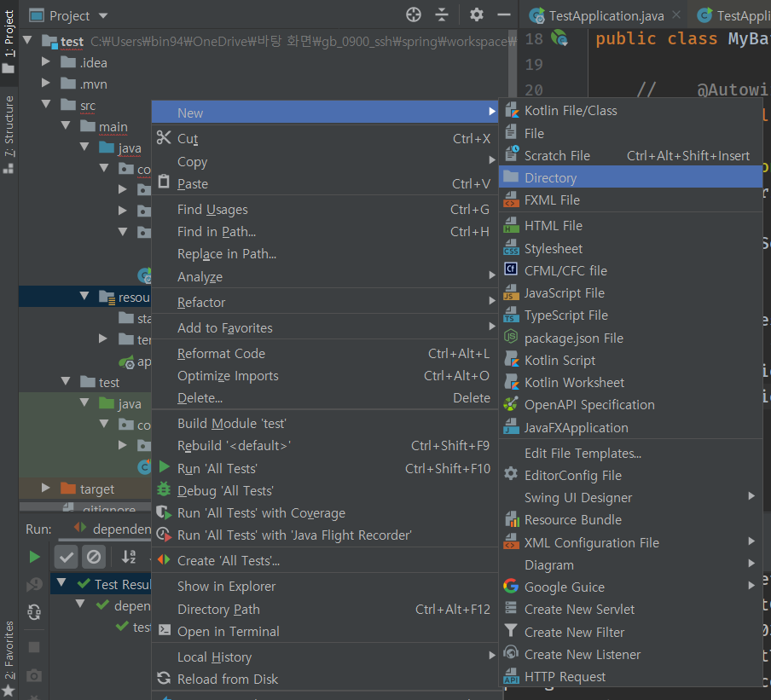Choose FXML File entry
Screen dimensions: 771x700
point(630,200)
